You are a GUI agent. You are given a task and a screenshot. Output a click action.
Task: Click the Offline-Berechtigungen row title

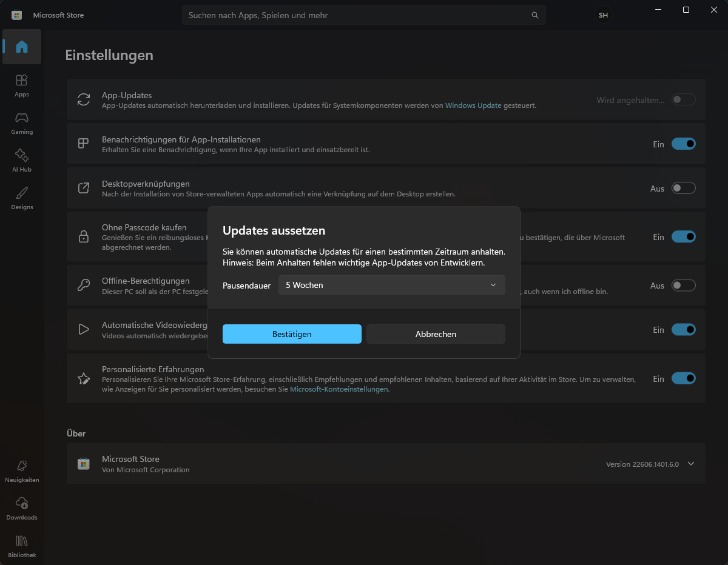pyautogui.click(x=146, y=281)
